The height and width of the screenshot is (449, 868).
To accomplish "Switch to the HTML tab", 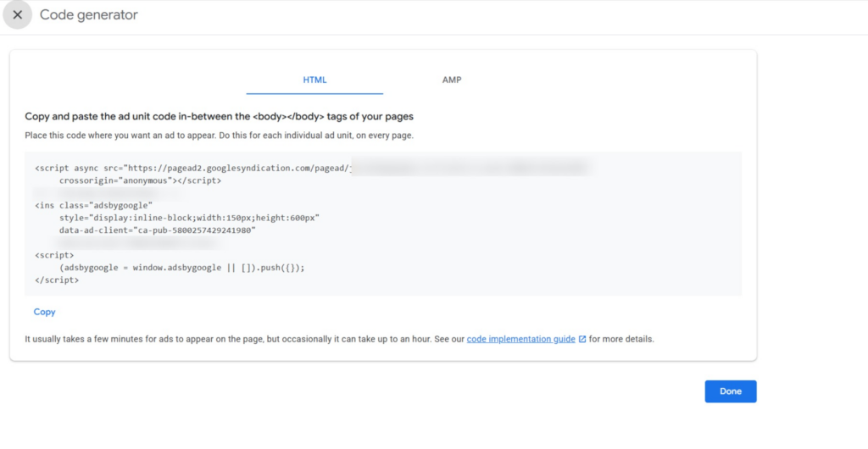I will click(x=314, y=80).
